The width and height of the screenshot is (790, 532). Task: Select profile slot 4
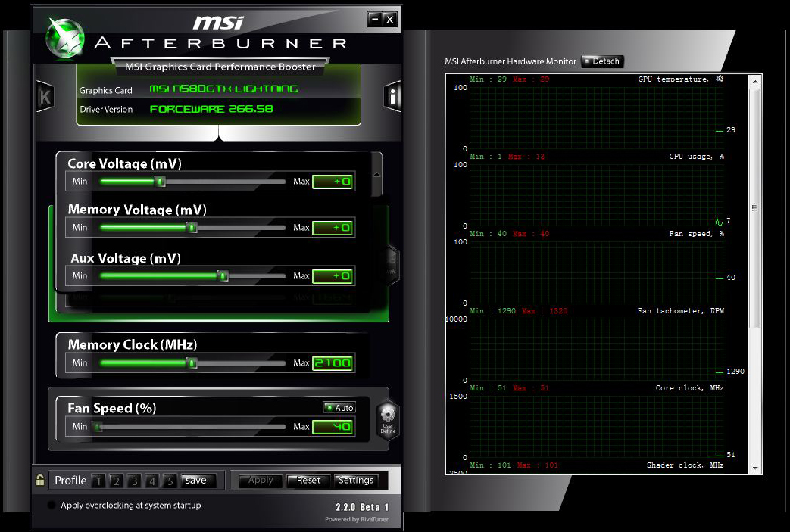[x=152, y=481]
